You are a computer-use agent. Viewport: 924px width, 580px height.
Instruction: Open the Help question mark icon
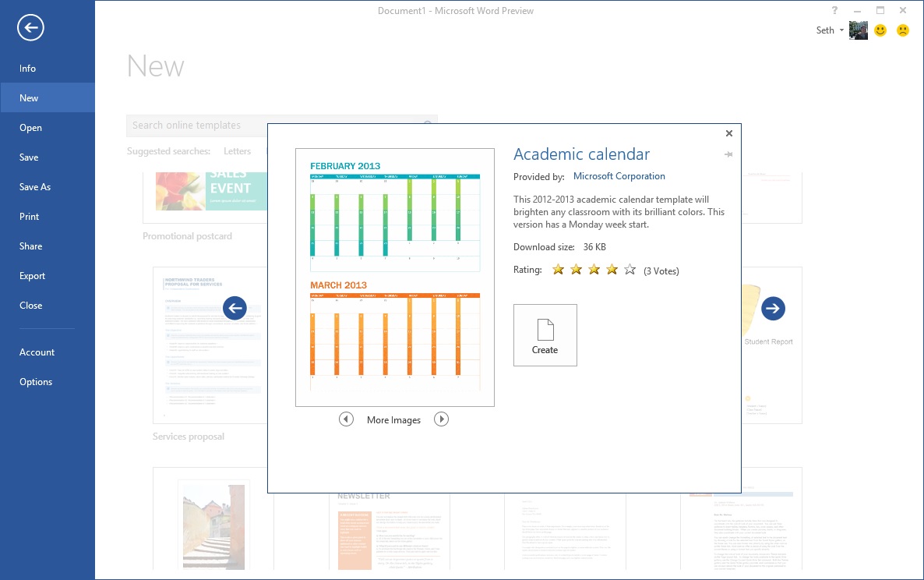(x=834, y=10)
